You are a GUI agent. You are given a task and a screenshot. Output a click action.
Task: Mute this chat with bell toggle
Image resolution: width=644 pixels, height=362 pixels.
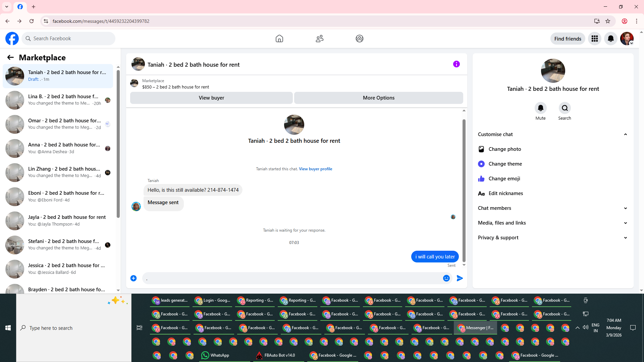(540, 108)
